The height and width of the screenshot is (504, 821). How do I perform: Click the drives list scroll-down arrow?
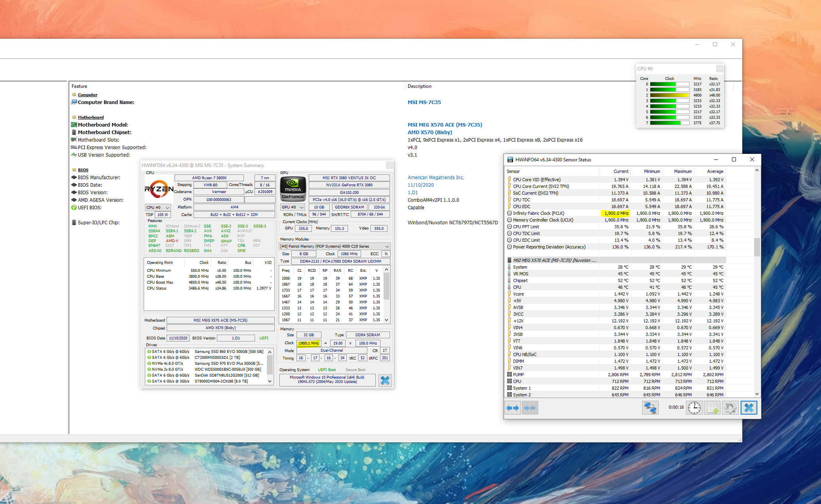point(270,381)
